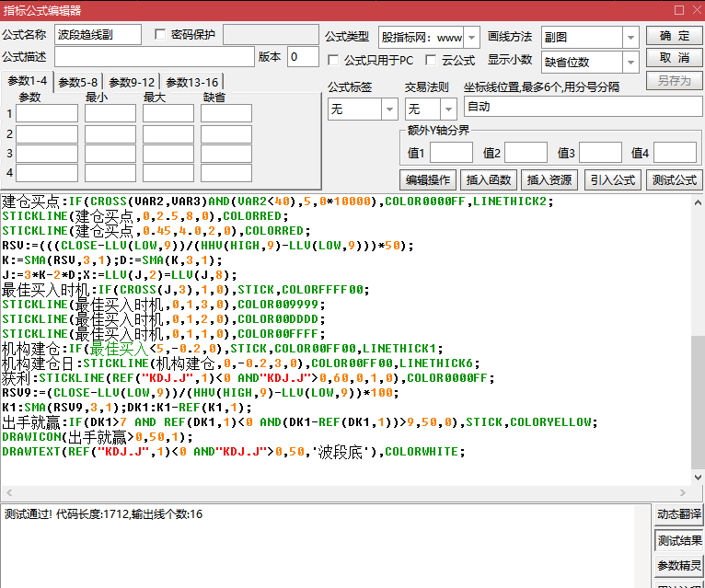
Task: Open the 显示小数 dropdown
Action: tap(630, 62)
